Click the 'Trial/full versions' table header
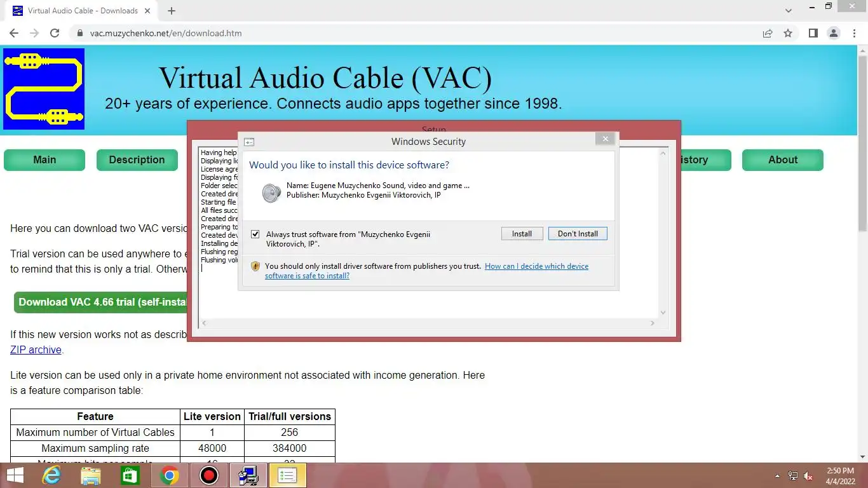The height and width of the screenshot is (488, 868). pyautogui.click(x=290, y=416)
